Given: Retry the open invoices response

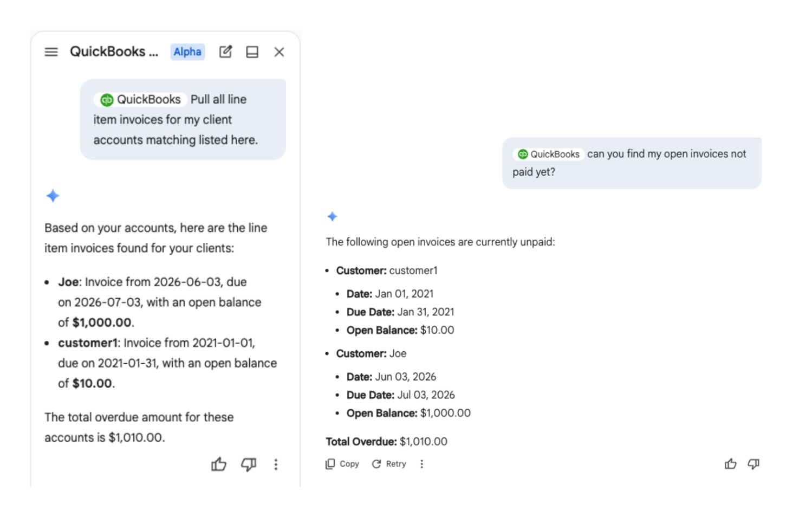Looking at the screenshot, I should (389, 464).
